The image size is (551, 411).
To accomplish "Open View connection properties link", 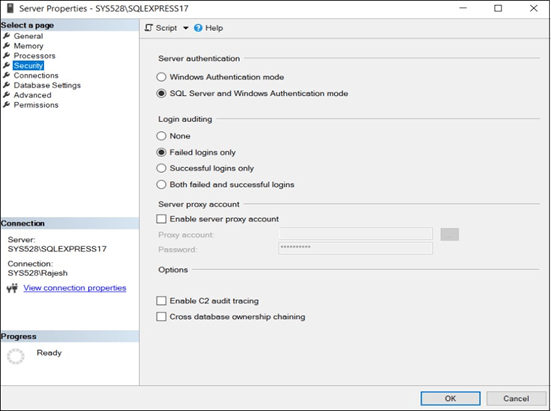I will [x=74, y=288].
